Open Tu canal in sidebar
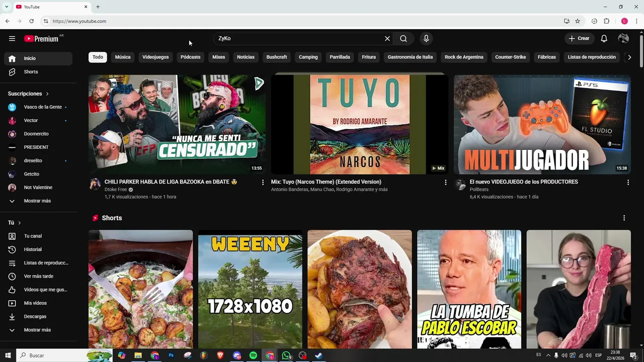 (38, 236)
